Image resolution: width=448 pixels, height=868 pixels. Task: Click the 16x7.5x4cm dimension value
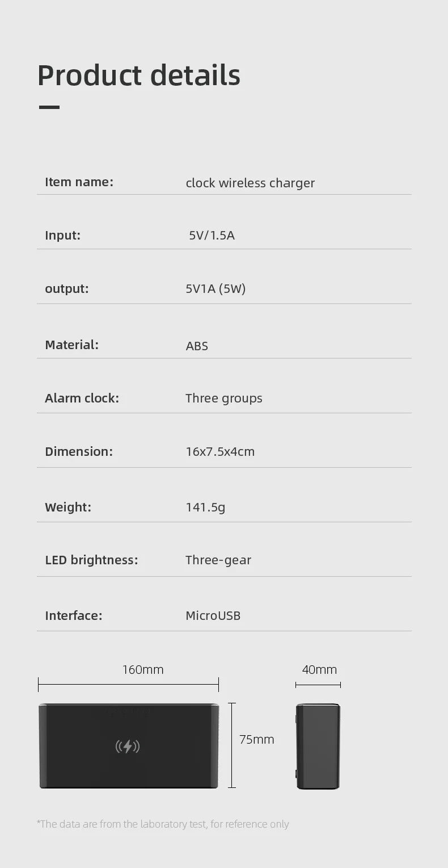(220, 451)
